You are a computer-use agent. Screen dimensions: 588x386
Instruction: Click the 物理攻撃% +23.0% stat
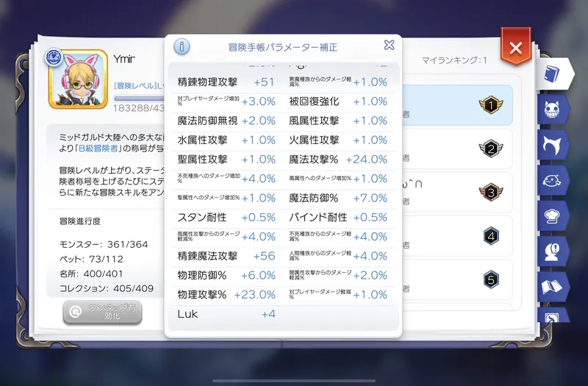click(x=226, y=295)
